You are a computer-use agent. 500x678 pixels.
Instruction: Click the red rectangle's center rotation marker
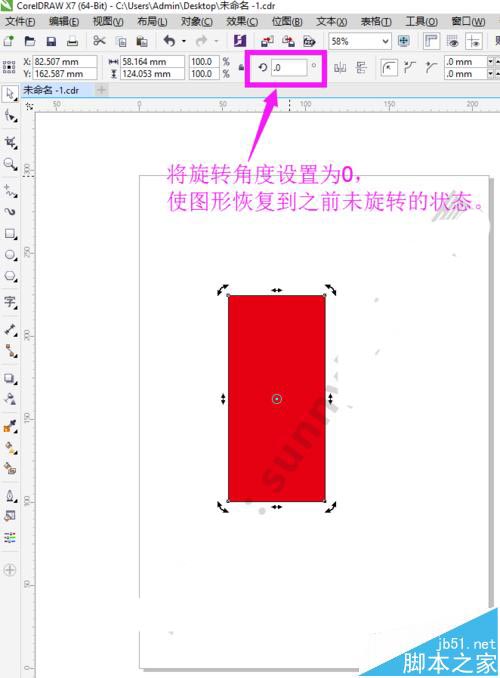pos(277,399)
